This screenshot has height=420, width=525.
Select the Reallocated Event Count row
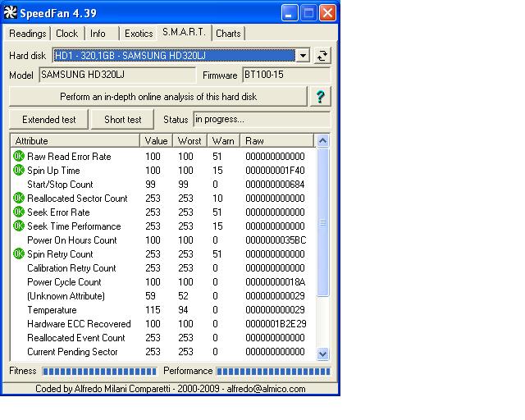163,338
